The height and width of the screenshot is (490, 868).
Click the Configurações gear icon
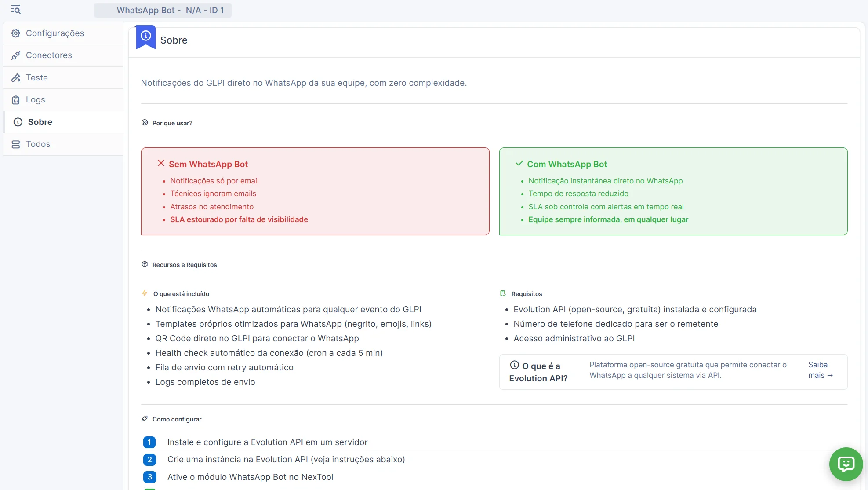point(16,33)
